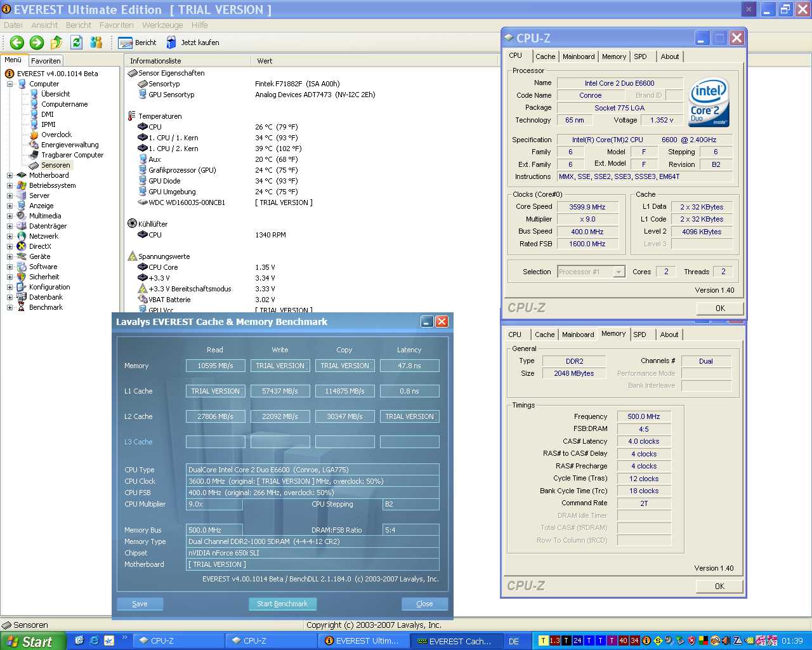Screen dimensions: 812x650
Task: Click the L2 Cache Read 27806 MB/s field
Action: (215, 416)
